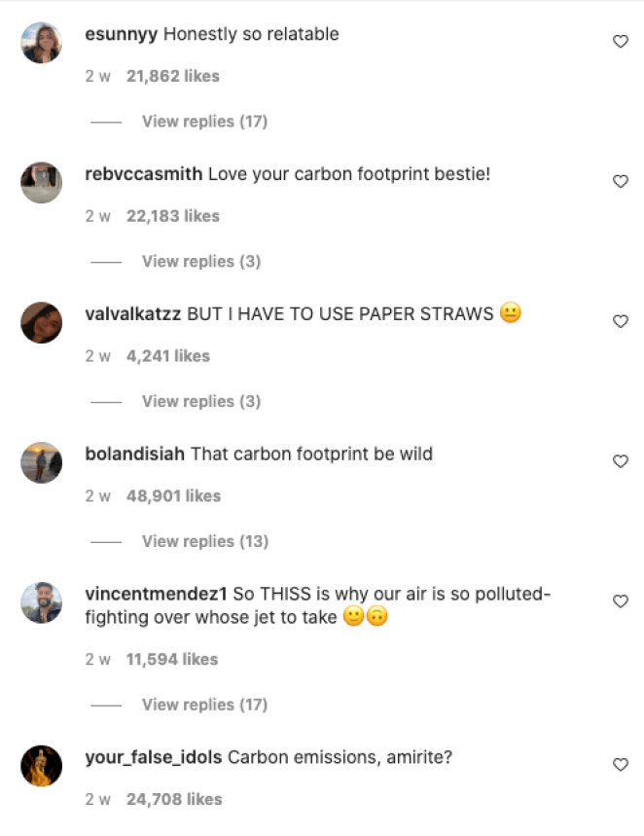Click rebvccasmith's avatar
This screenshot has width=644, height=836.
coord(41,182)
